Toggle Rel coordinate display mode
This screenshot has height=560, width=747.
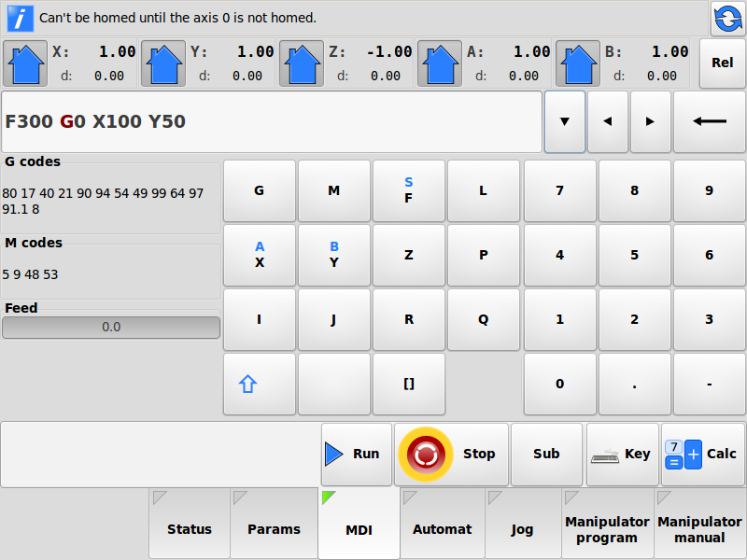(722, 63)
